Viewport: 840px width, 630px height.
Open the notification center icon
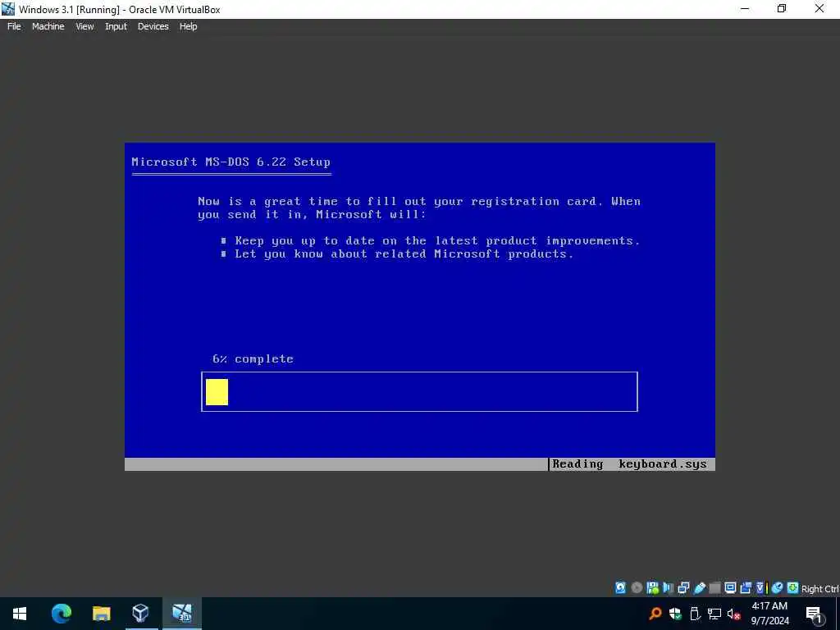(814, 614)
